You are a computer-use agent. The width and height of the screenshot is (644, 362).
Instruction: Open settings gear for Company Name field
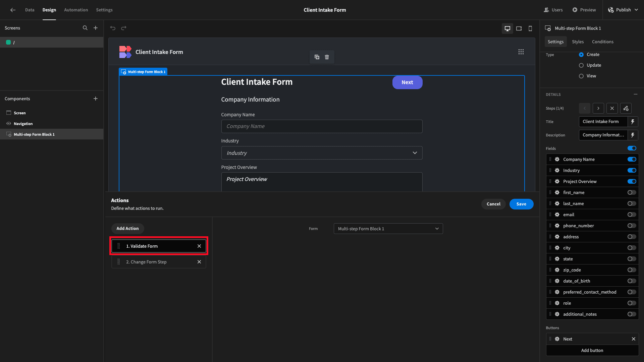point(557,160)
